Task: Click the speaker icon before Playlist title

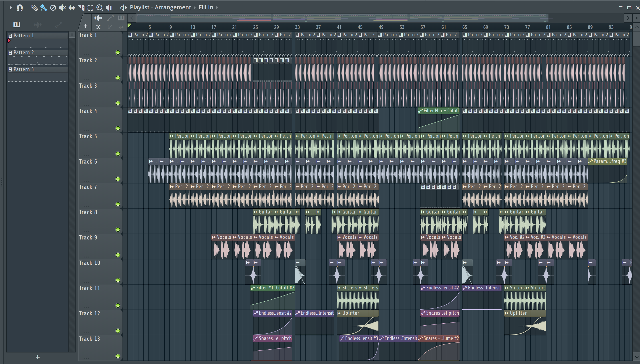Action: 123,8
